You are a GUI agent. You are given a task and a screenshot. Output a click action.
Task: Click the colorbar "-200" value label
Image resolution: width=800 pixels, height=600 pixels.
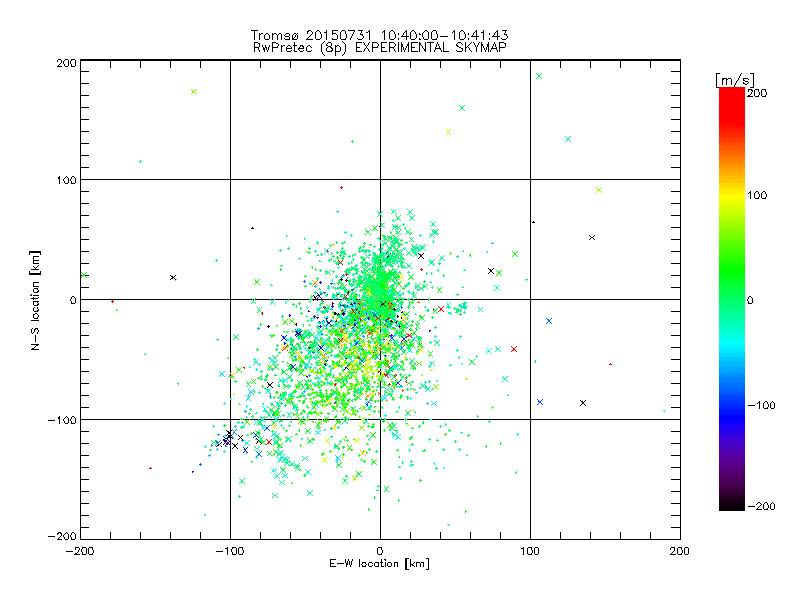pos(761,506)
